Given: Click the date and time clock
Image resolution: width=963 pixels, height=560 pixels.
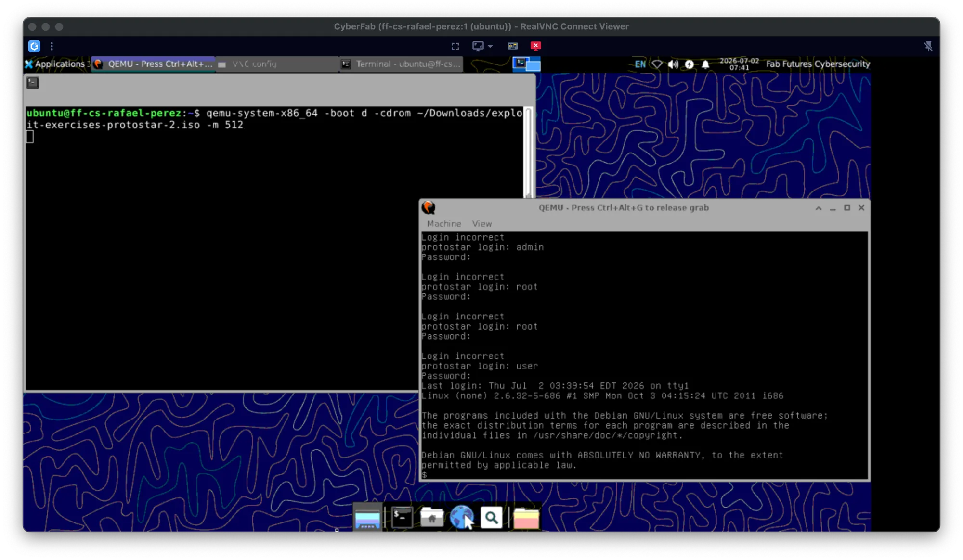Looking at the screenshot, I should (x=739, y=64).
